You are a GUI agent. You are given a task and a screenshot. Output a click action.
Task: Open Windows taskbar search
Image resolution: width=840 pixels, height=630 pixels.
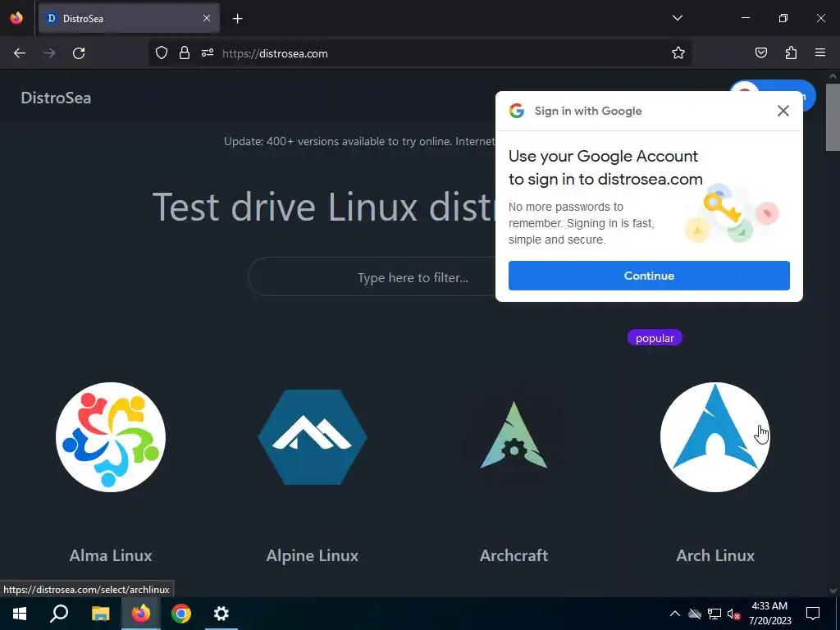[59, 614]
